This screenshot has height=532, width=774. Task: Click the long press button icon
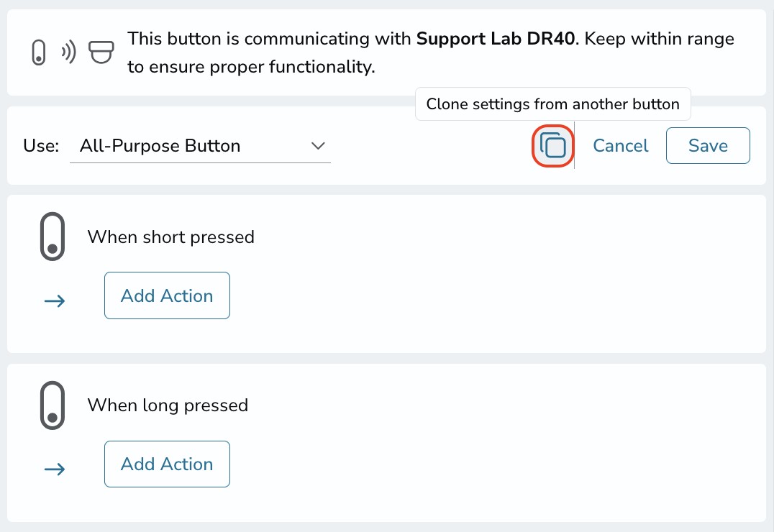coord(53,405)
